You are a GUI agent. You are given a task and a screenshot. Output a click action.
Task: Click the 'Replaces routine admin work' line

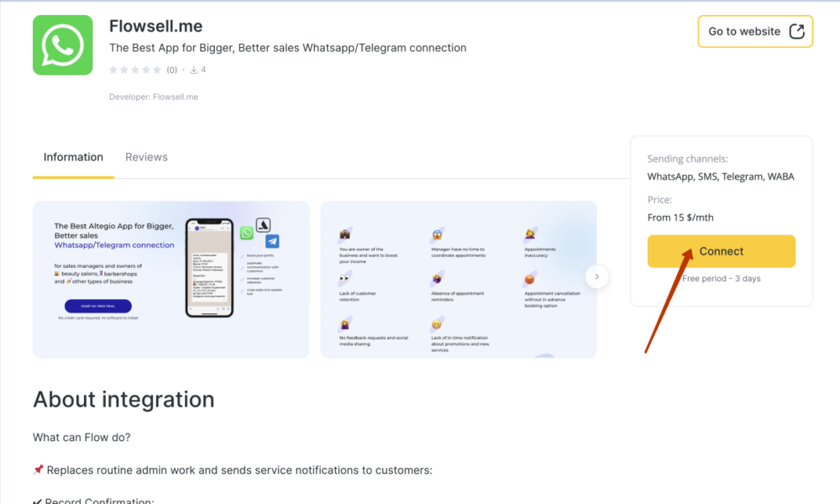click(233, 470)
